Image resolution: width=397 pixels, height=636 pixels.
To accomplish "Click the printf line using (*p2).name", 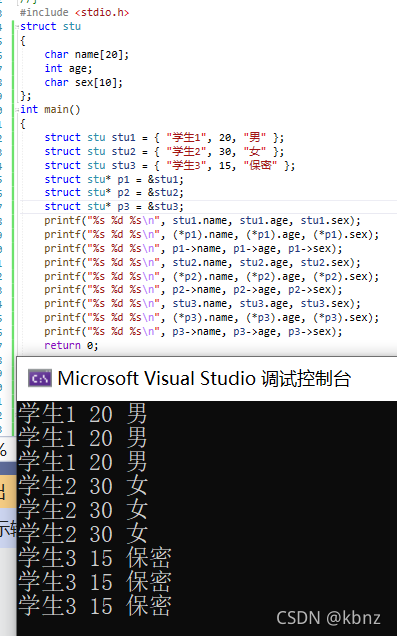I will [212, 276].
